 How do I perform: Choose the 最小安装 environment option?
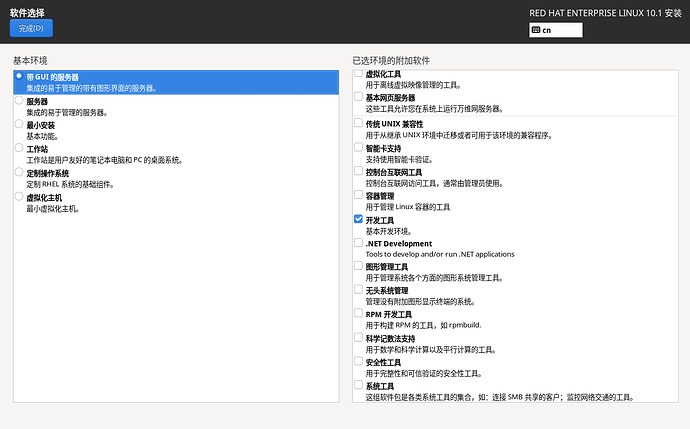19,124
